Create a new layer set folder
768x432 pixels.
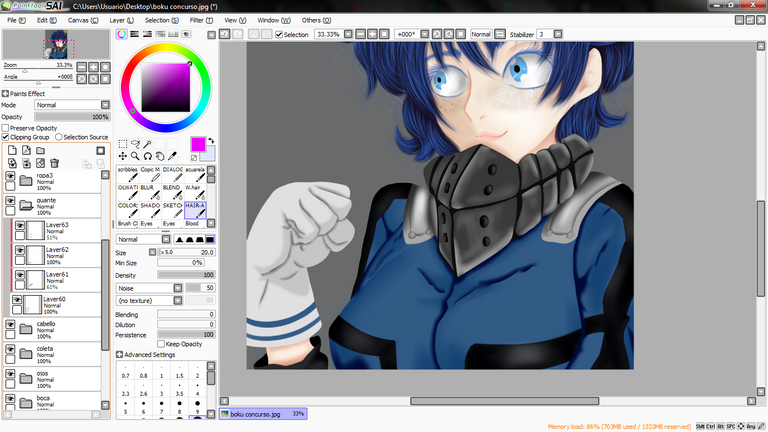(41, 150)
